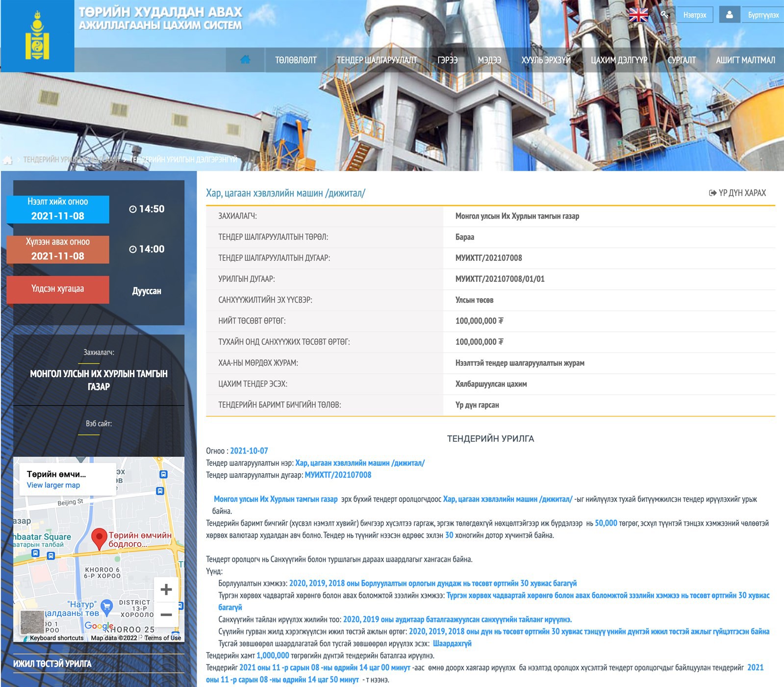The width and height of the screenshot is (784, 687).
Task: Open the ТӨЛӨВЛӨЛТ menu
Action: pyautogui.click(x=296, y=60)
